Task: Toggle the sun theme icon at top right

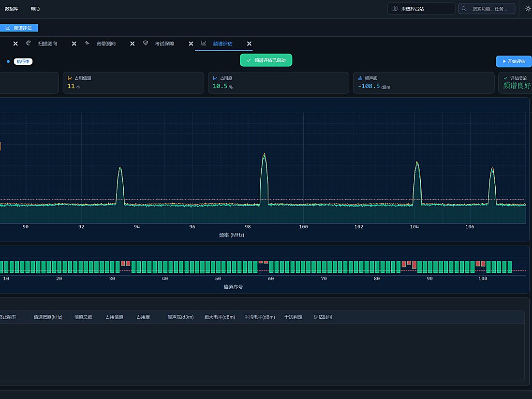Action: click(528, 9)
